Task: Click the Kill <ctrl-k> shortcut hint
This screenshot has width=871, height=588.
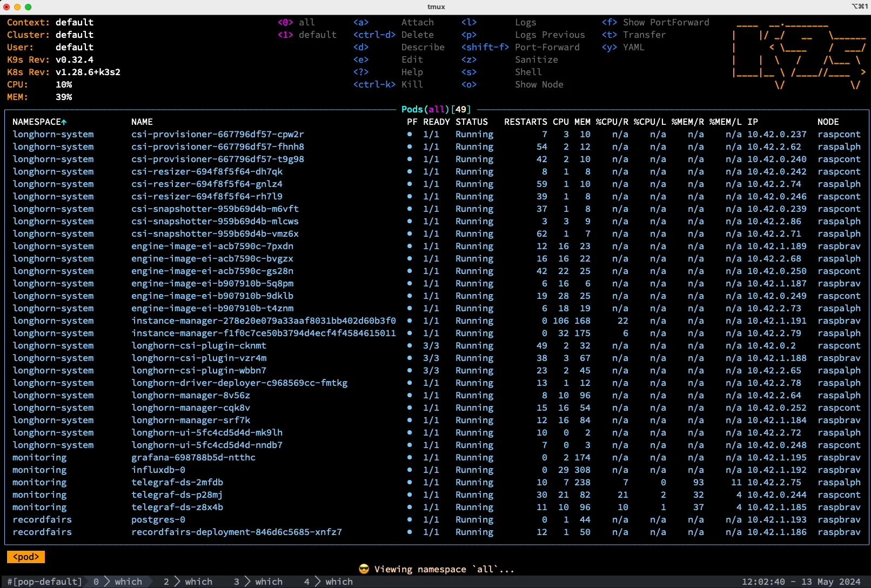Action: coord(388,84)
